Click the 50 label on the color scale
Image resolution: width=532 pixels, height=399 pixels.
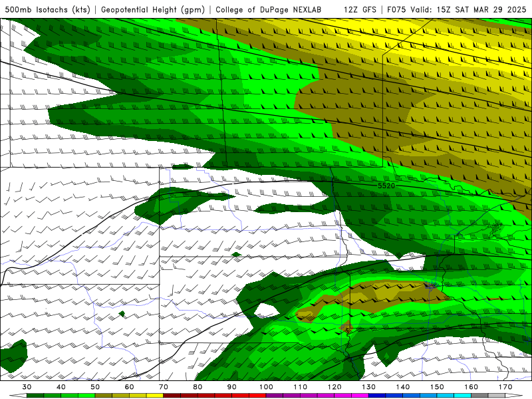(95, 387)
